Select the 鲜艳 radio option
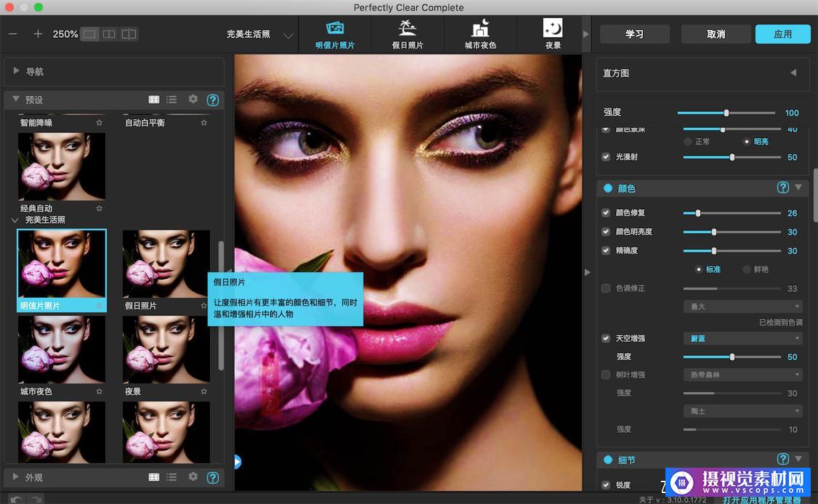 [747, 269]
